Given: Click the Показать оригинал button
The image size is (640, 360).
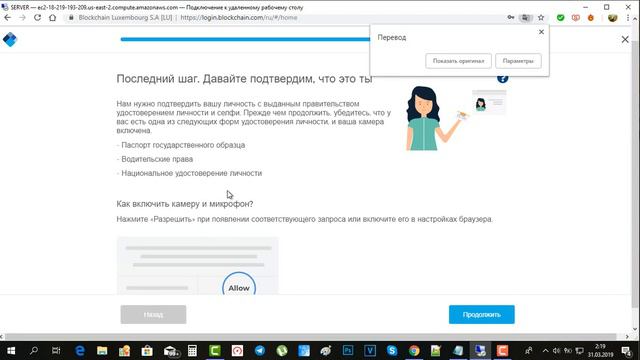Looking at the screenshot, I should (458, 61).
